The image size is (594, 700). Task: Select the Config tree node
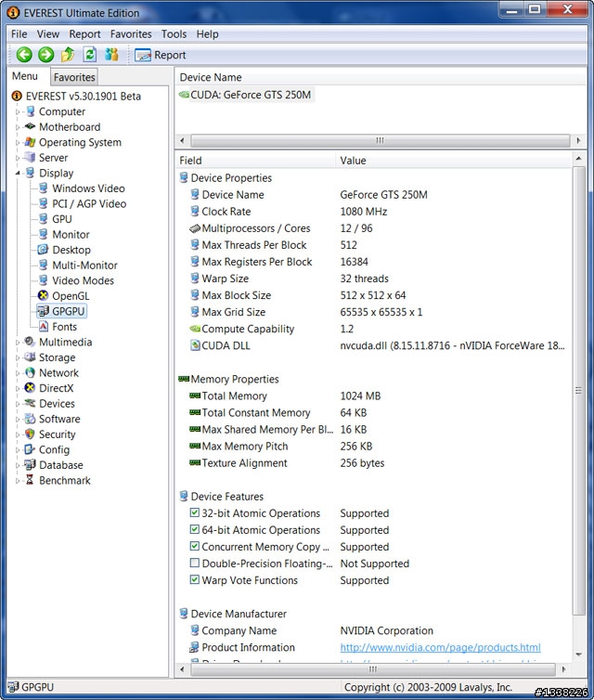point(54,449)
